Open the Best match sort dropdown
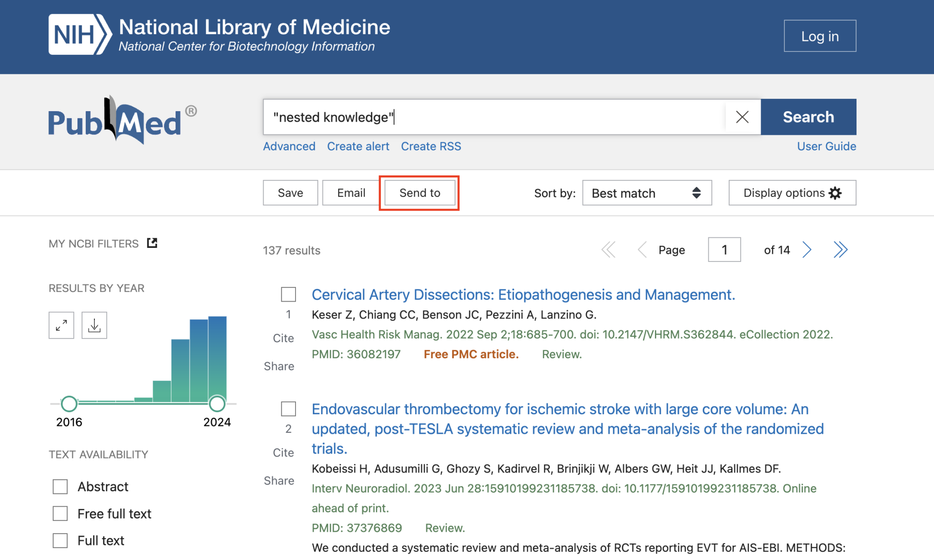Viewport: 934px width, 560px height. click(x=647, y=193)
